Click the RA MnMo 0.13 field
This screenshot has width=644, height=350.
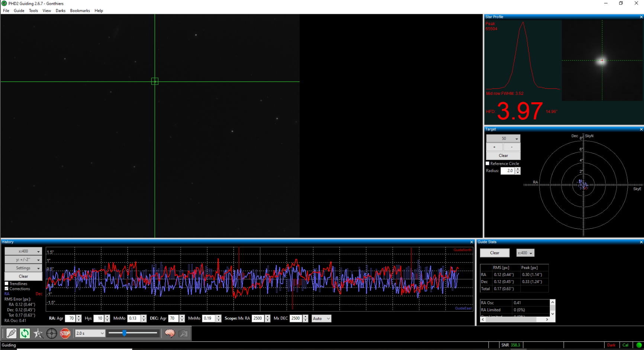click(134, 318)
